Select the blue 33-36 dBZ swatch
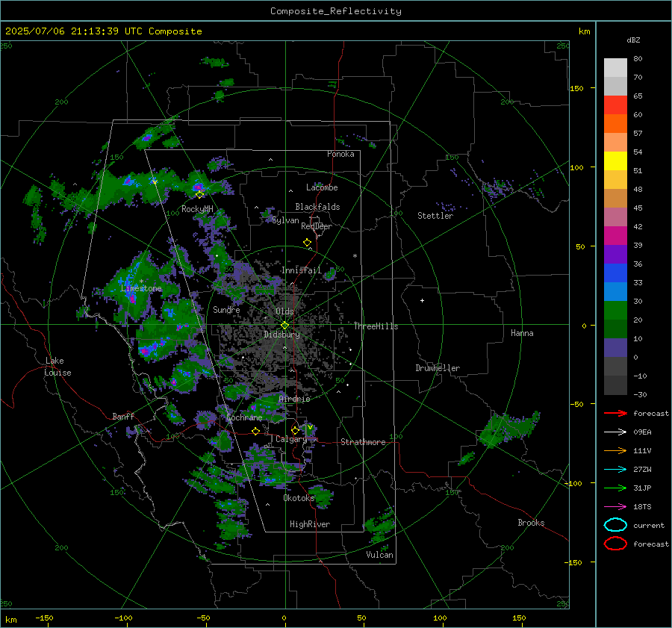The width and height of the screenshot is (672, 628). tap(615, 273)
